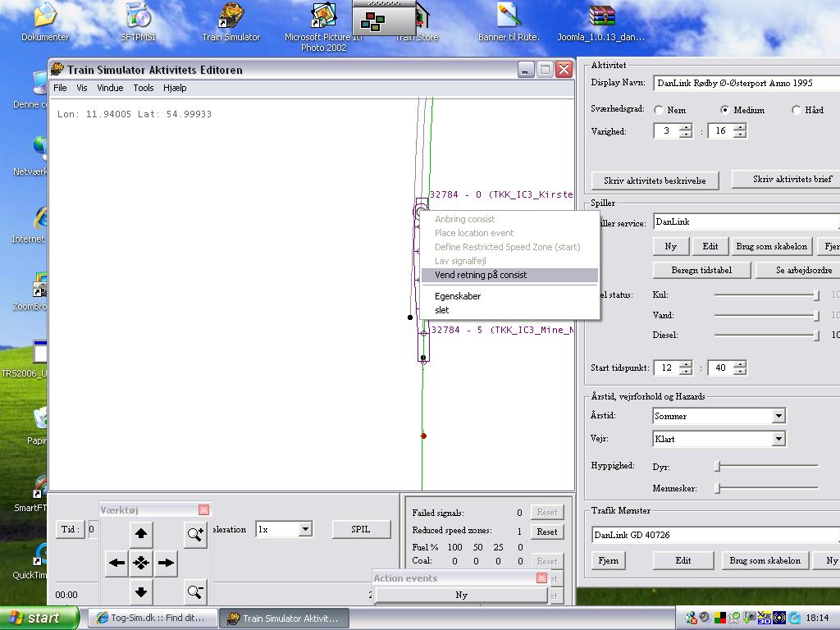Image resolution: width=840 pixels, height=630 pixels.
Task: Increase the Varighed hours value
Action: point(686,127)
